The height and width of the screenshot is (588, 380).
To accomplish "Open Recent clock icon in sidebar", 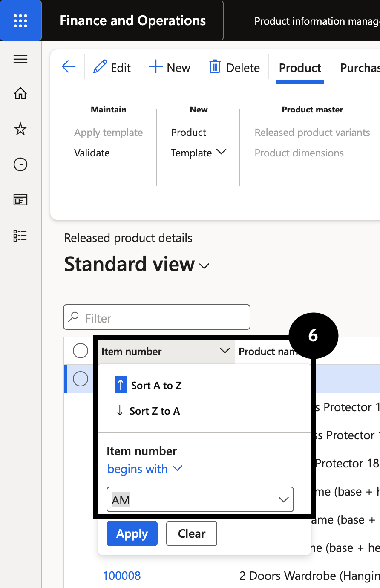I will [x=20, y=164].
